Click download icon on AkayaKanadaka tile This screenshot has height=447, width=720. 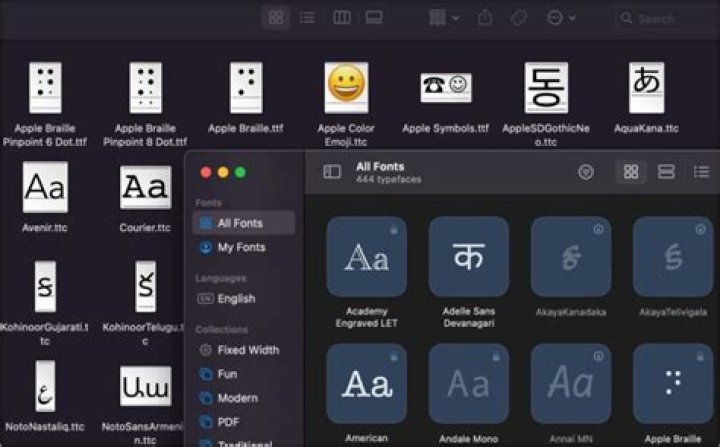pyautogui.click(x=598, y=229)
